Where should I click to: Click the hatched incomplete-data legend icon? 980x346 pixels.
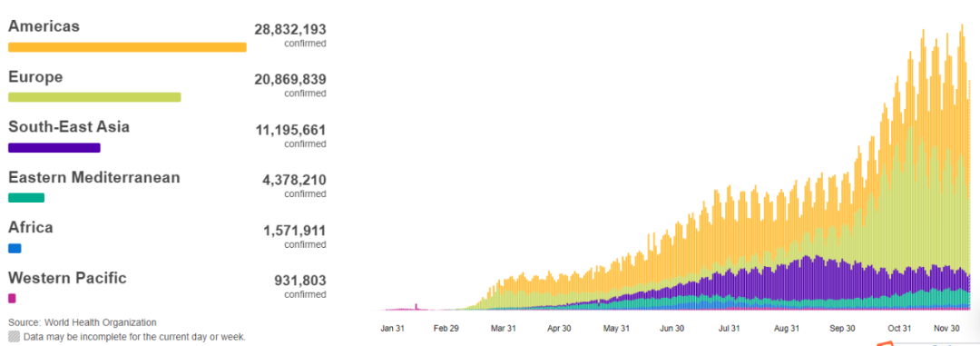click(x=14, y=337)
